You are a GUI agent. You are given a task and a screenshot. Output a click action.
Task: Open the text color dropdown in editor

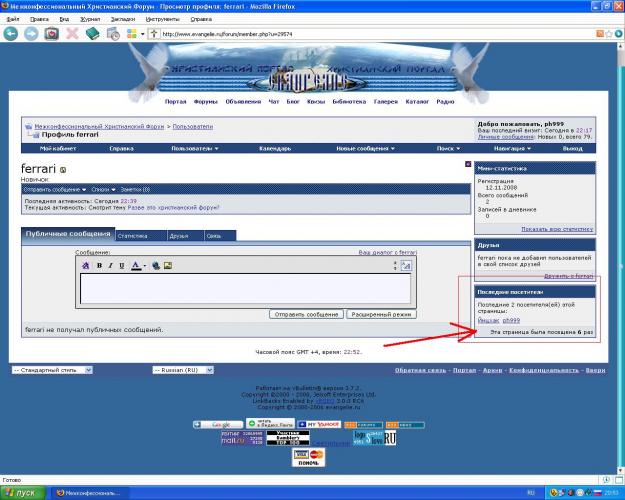click(x=145, y=265)
